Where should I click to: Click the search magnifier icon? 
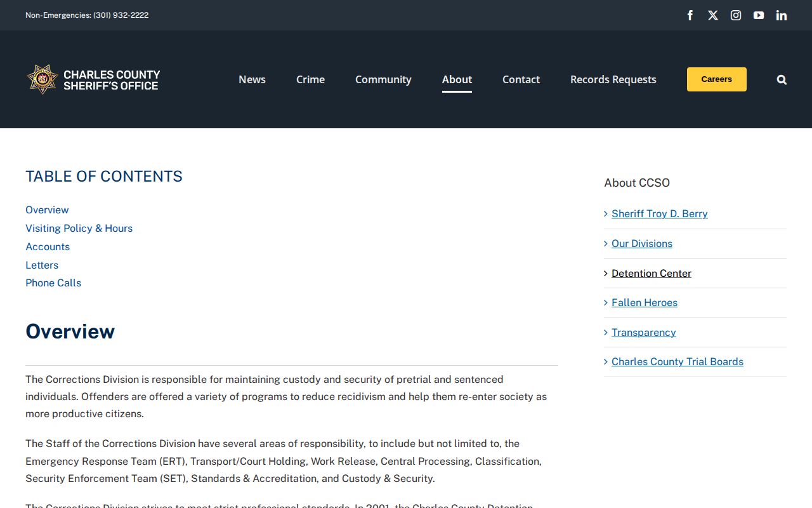[782, 79]
